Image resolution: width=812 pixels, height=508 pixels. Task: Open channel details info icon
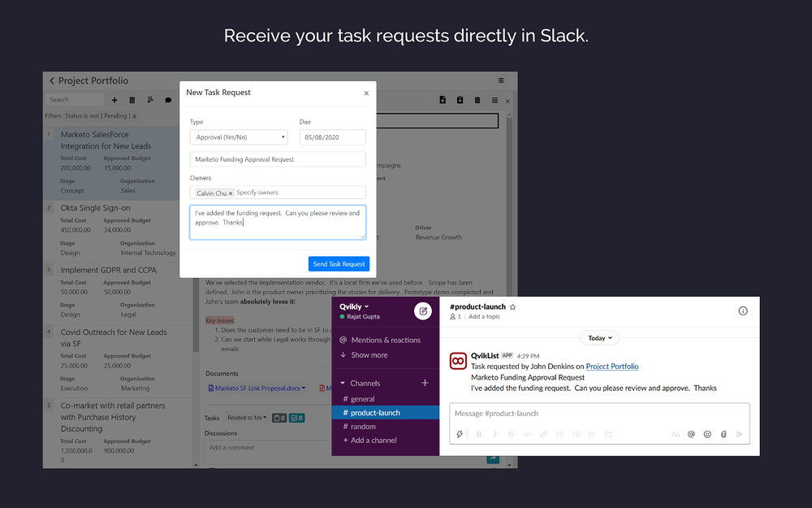pos(743,311)
